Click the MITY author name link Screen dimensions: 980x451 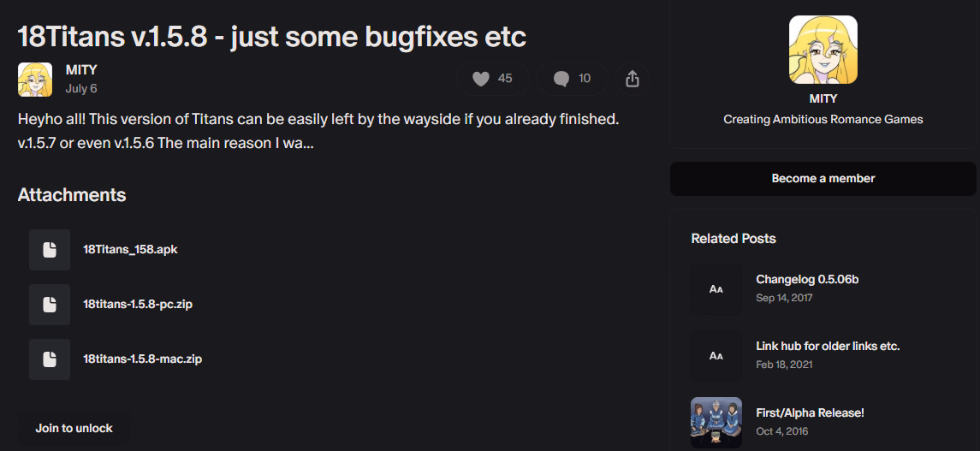click(x=81, y=70)
